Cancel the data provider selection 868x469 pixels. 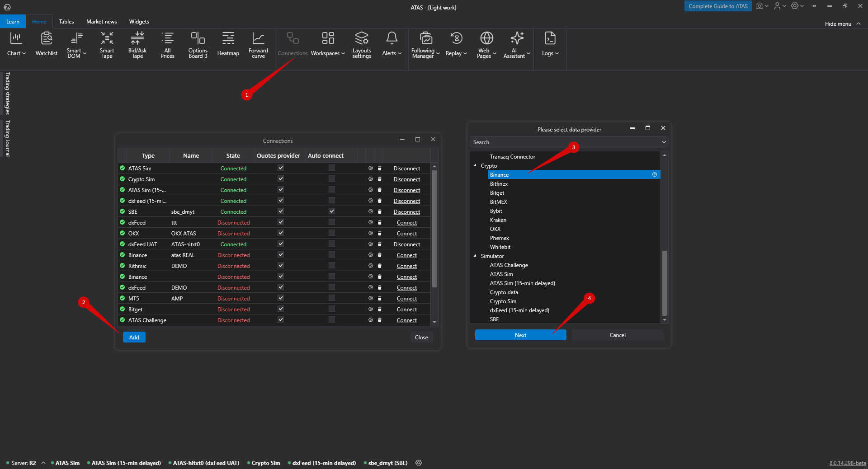[618, 335]
